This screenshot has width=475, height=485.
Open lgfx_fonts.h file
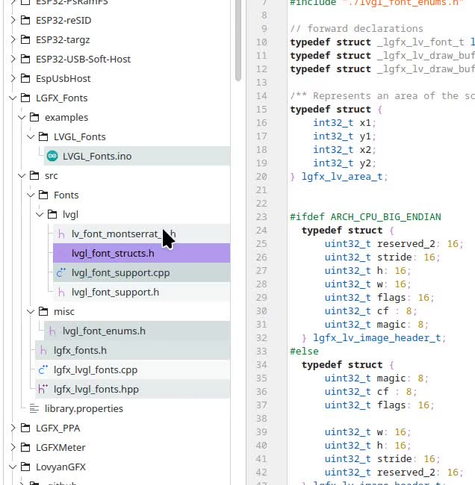pyautogui.click(x=133, y=350)
